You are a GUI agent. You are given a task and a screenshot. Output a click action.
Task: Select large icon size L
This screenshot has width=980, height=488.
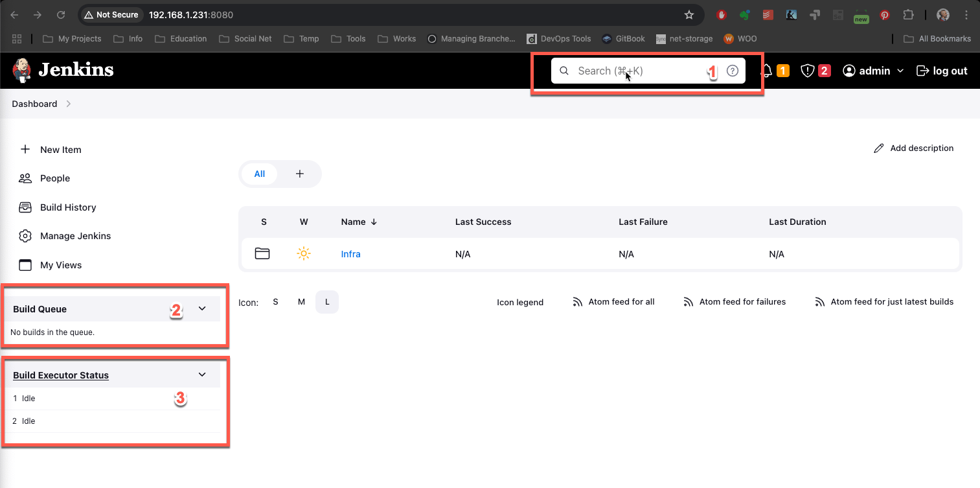tap(327, 302)
